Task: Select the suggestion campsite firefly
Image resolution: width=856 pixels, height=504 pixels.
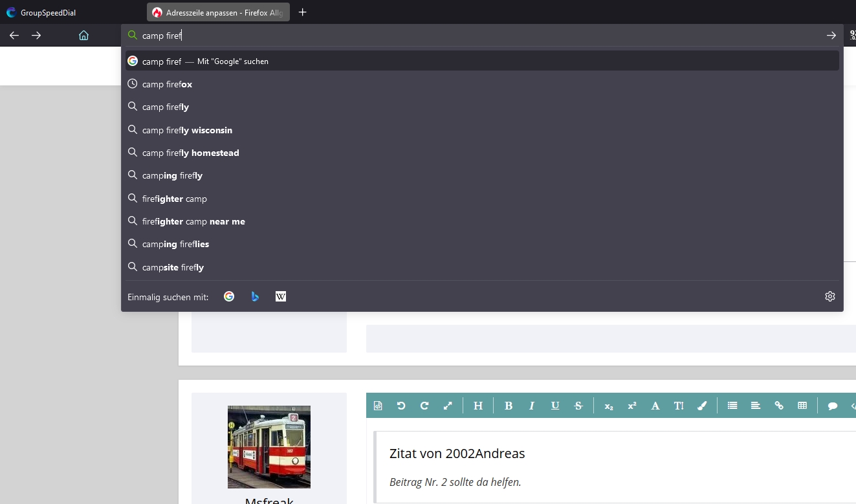Action: [482, 267]
